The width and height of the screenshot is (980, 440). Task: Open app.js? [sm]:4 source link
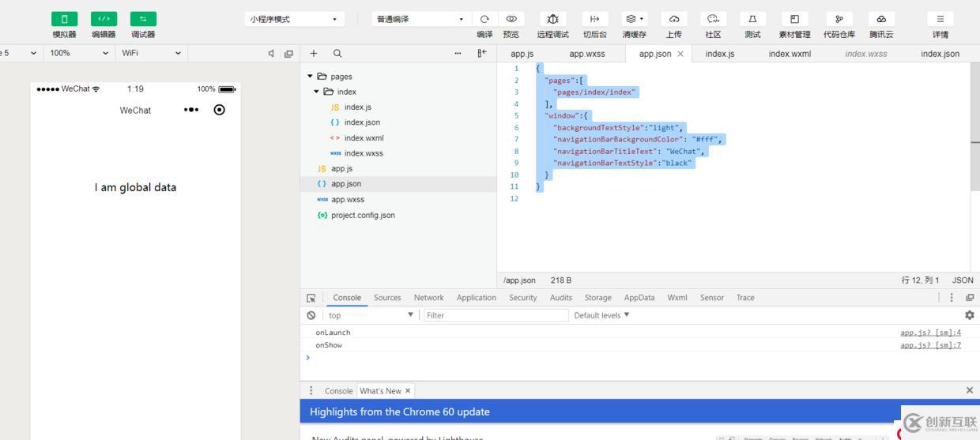pyautogui.click(x=930, y=333)
